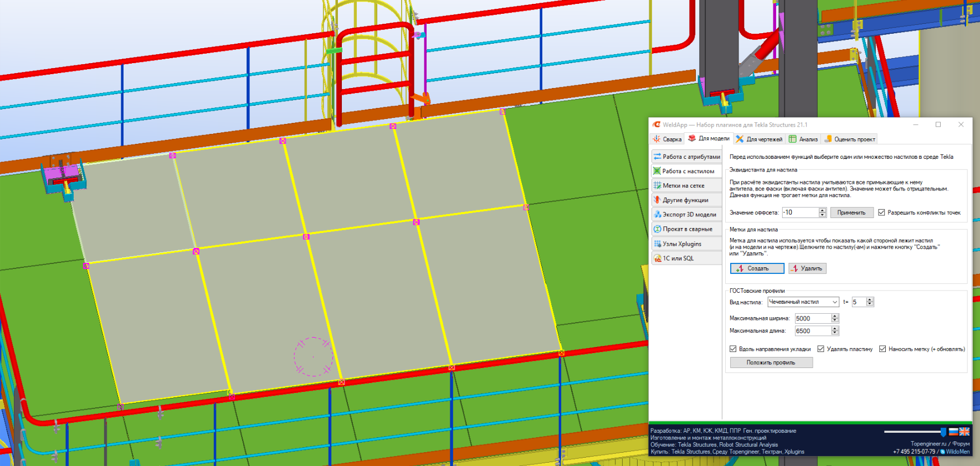Expand the Вид настила dropdown
980x466 pixels.
834,302
